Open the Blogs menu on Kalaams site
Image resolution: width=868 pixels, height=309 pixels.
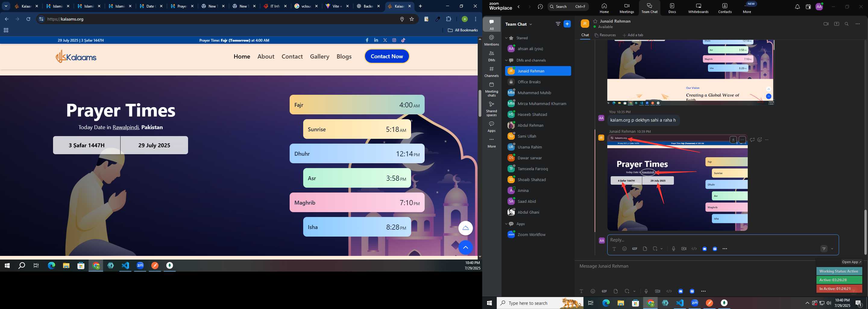click(344, 56)
